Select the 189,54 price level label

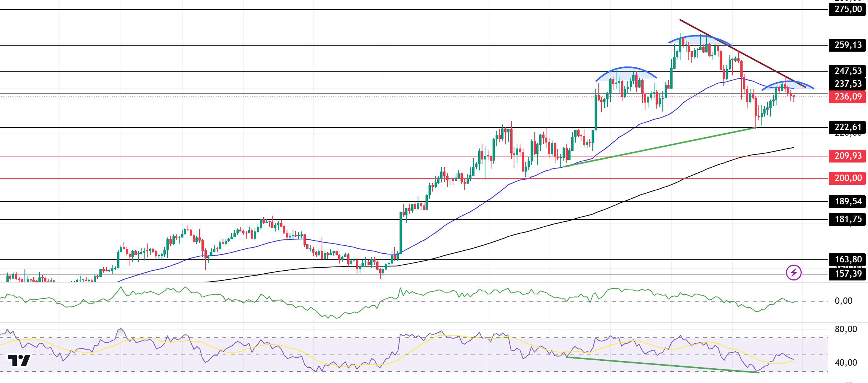click(847, 202)
